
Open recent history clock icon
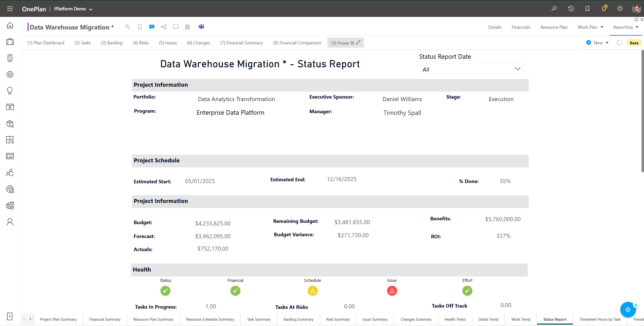pyautogui.click(x=571, y=9)
